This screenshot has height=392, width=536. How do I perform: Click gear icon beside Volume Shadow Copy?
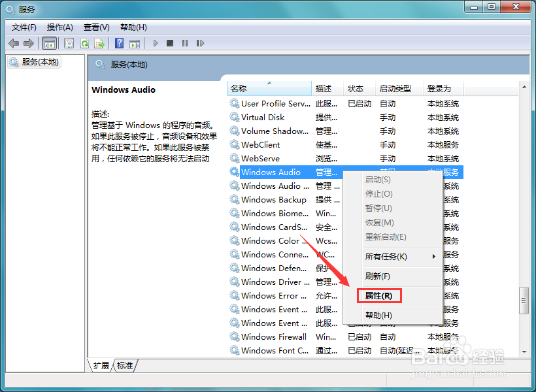tap(234, 131)
